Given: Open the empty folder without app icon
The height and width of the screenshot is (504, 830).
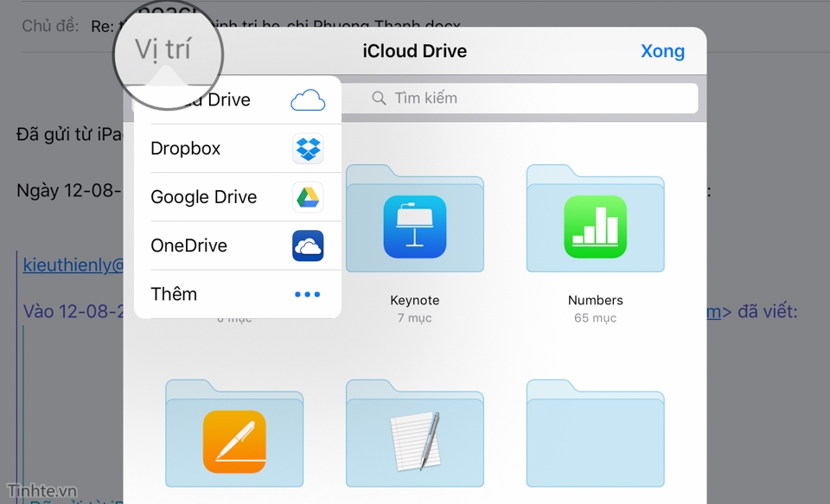Looking at the screenshot, I should [595, 433].
